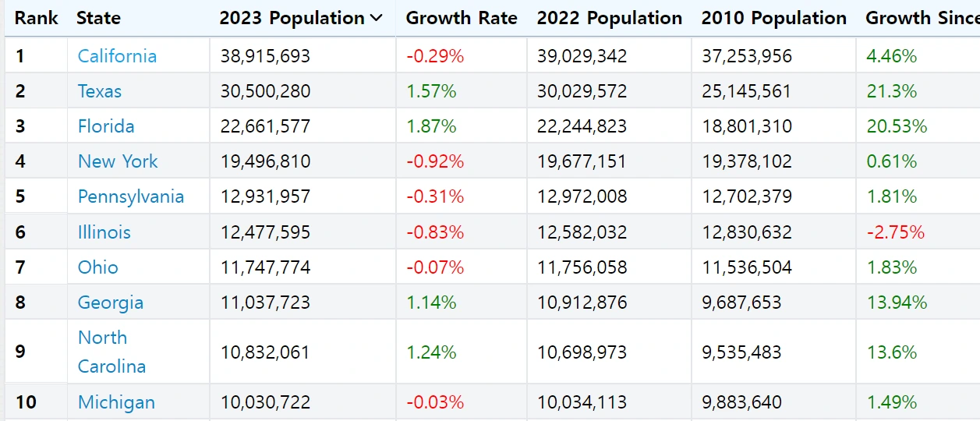The height and width of the screenshot is (421, 980).
Task: Click Texas growth rate cell 1.57%
Action: pyautogui.click(x=431, y=91)
